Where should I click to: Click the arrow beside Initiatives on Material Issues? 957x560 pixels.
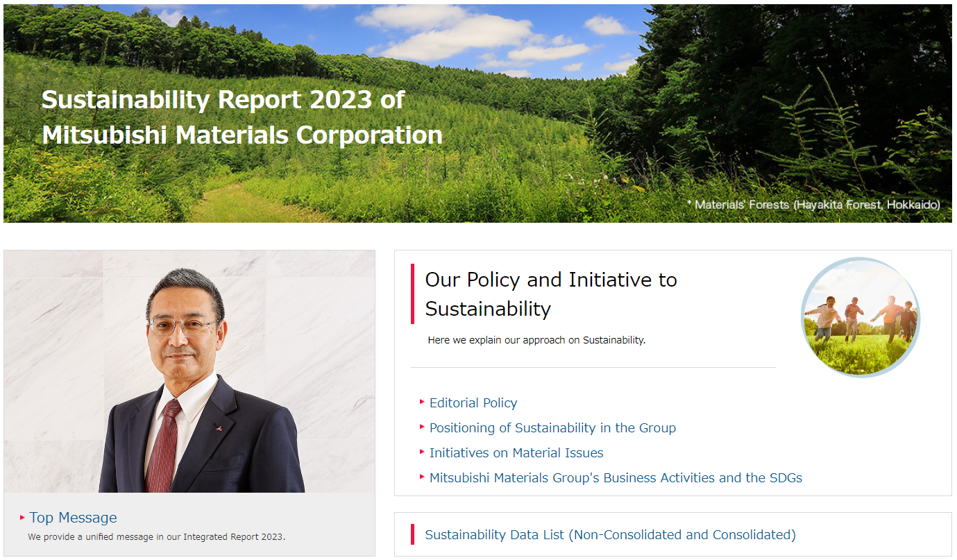pyautogui.click(x=423, y=452)
